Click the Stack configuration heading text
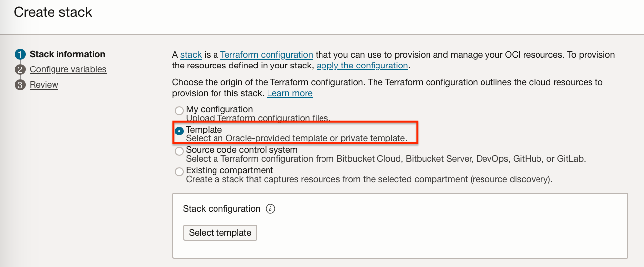Screen dimensions: 644x267 [x=221, y=209]
